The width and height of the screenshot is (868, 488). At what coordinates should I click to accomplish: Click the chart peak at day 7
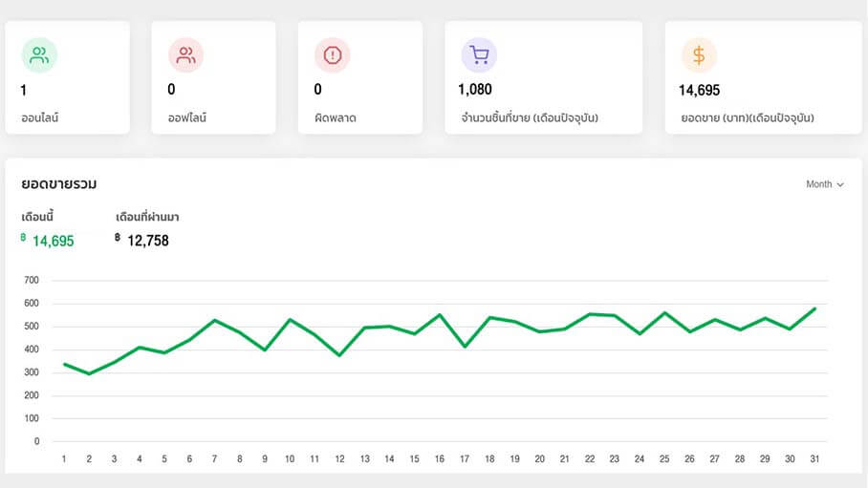coord(214,320)
